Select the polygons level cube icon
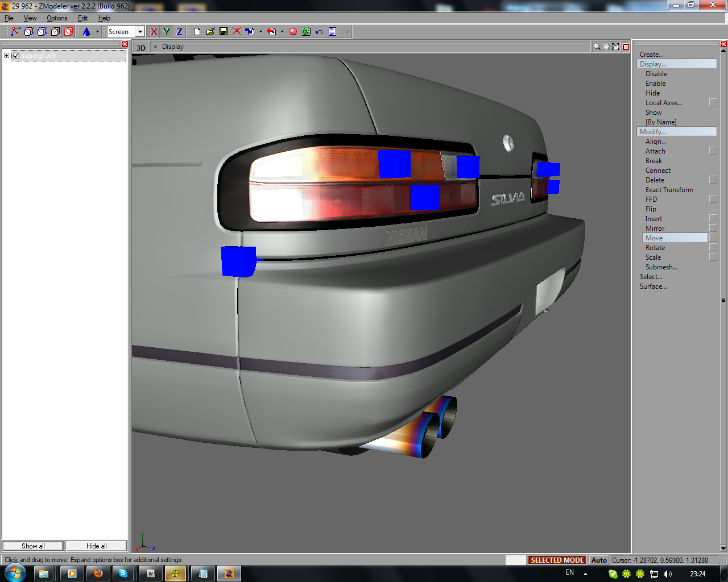 pyautogui.click(x=42, y=32)
